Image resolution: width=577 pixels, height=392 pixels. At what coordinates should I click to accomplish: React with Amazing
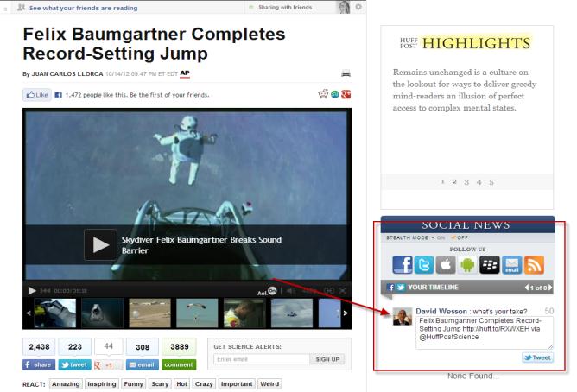tap(66, 384)
